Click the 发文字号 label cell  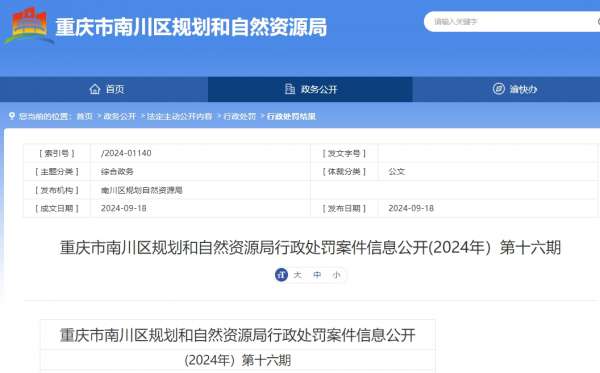click(x=344, y=153)
